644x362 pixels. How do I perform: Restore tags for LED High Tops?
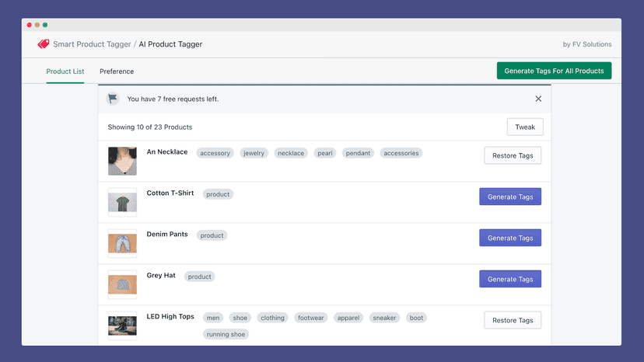point(513,320)
